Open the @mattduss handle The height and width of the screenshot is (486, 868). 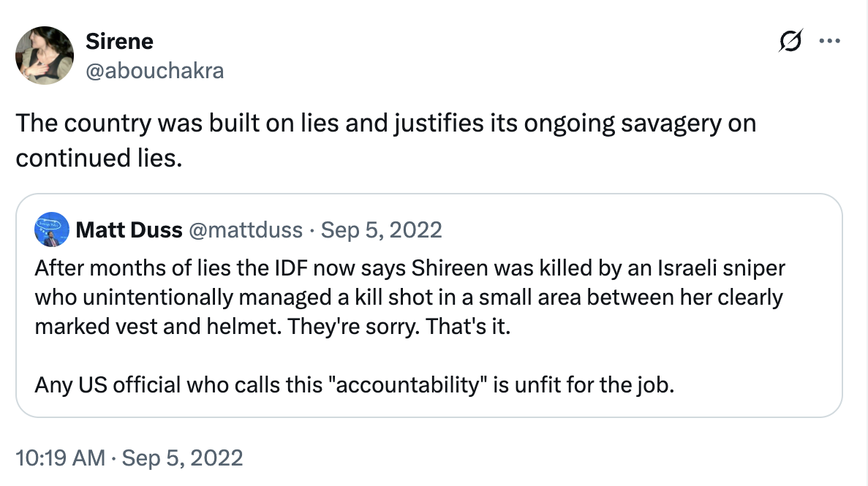point(245,231)
